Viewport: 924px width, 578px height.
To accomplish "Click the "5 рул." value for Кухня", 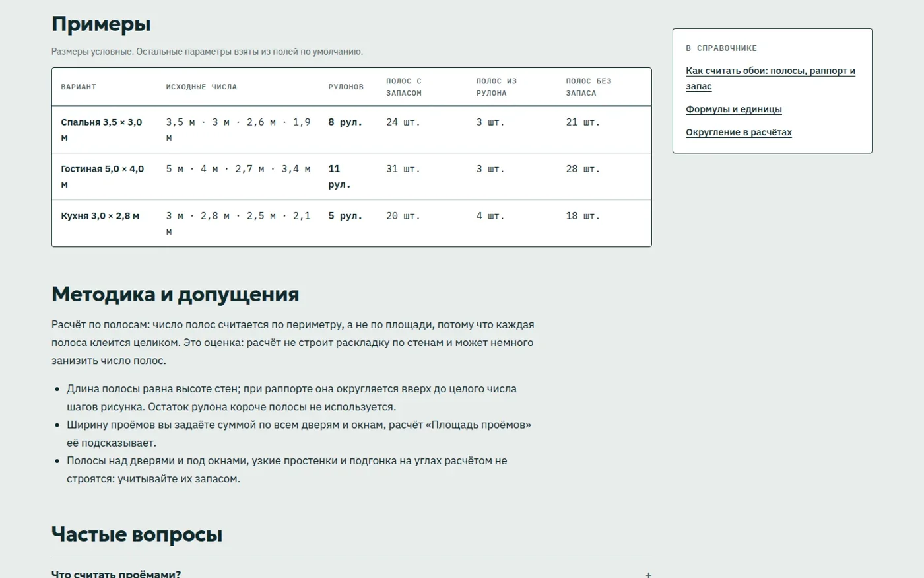I will [x=345, y=216].
